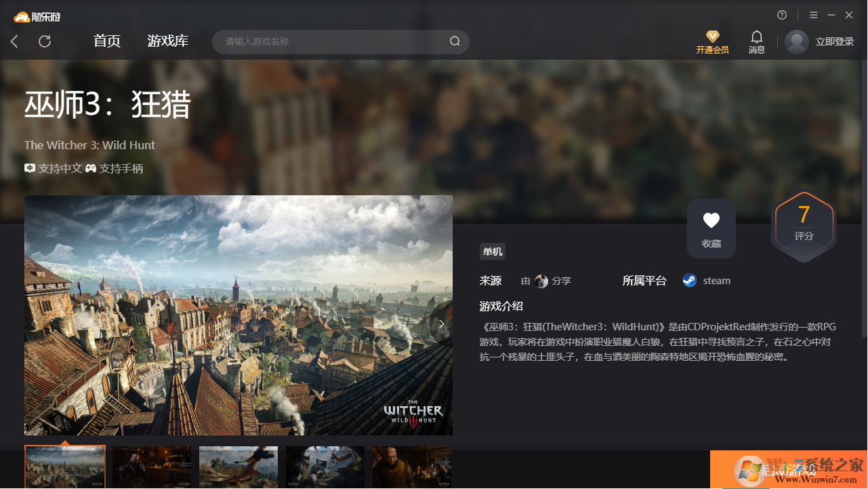The height and width of the screenshot is (489, 868).
Task: Click the steam platform icon
Action: tap(690, 280)
